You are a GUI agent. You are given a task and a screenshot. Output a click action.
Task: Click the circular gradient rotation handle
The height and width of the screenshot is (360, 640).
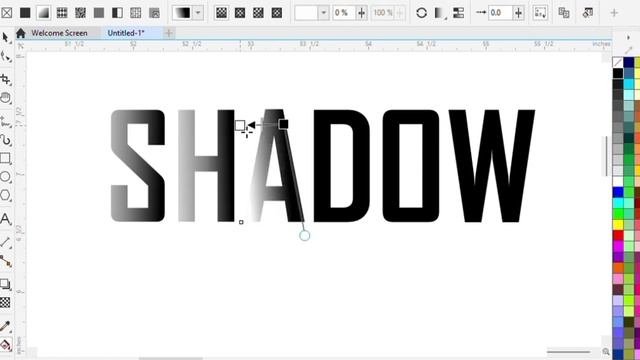(304, 236)
